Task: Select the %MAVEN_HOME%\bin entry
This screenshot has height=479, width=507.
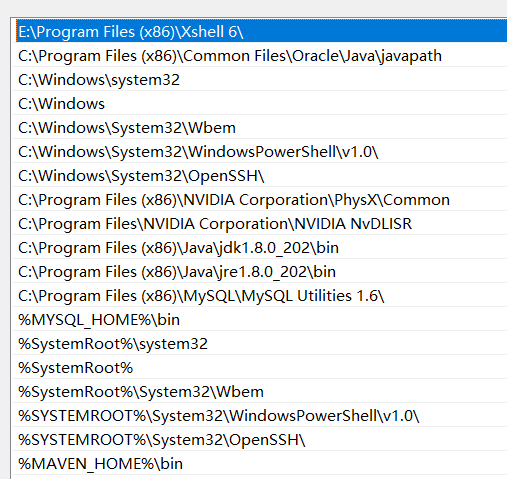Action: click(260, 464)
